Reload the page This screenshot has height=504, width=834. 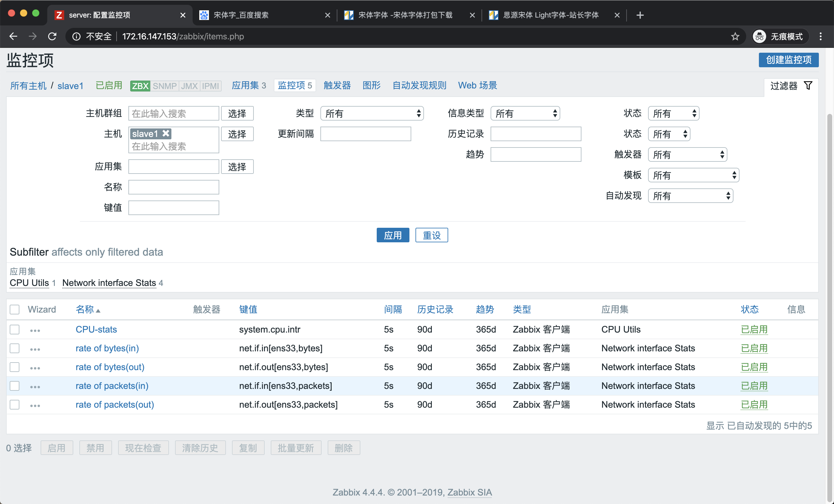[x=52, y=36]
